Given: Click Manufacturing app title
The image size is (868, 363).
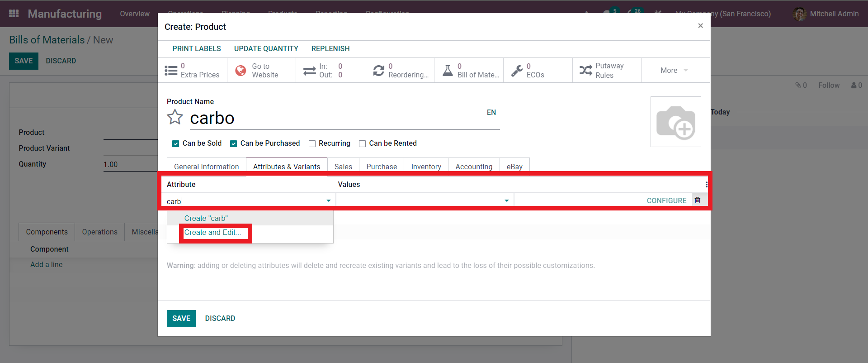Looking at the screenshot, I should point(65,14).
